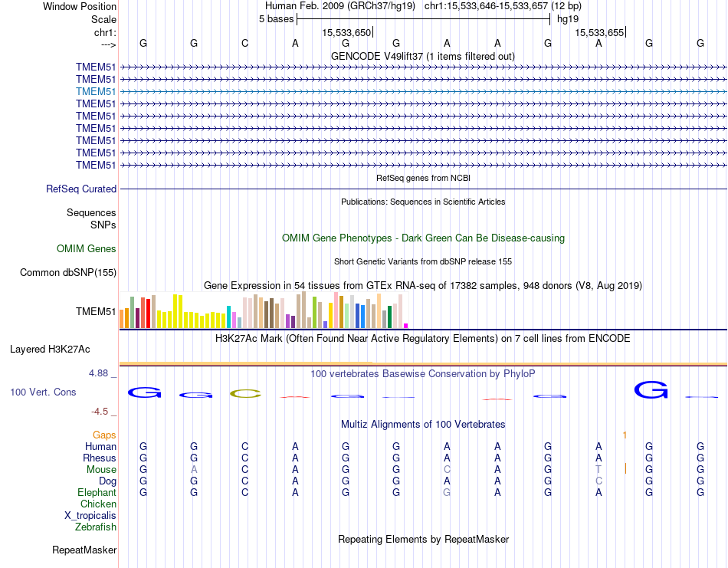Open the Layered H3K27Ac track label
This screenshot has height=568, width=728.
pyautogui.click(x=50, y=350)
